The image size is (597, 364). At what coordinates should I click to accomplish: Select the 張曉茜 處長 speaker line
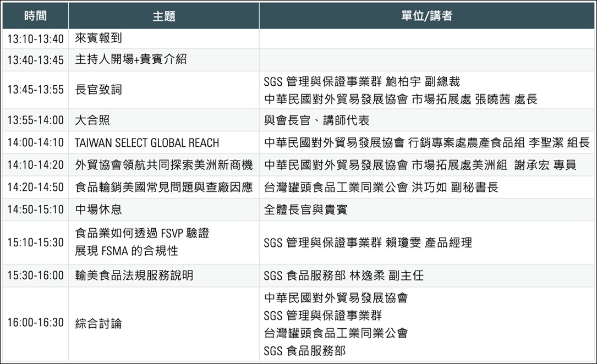coord(401,99)
